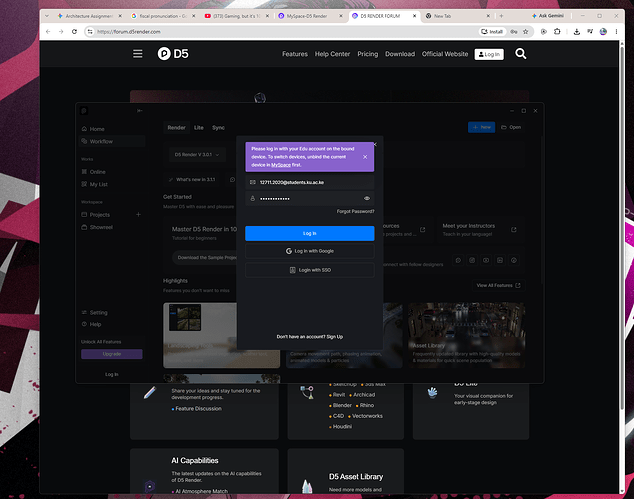This screenshot has height=499, width=634.
Task: Click the address bar showing forum.d5render.com
Action: (283, 32)
